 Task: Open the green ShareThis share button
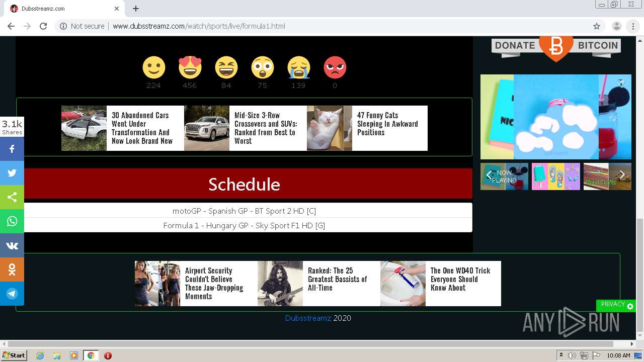click(12, 197)
